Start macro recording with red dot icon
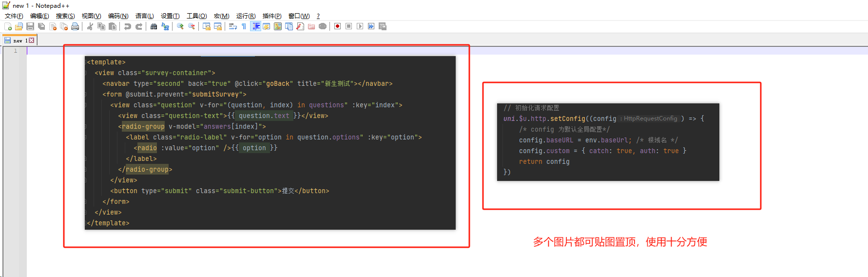 [337, 26]
